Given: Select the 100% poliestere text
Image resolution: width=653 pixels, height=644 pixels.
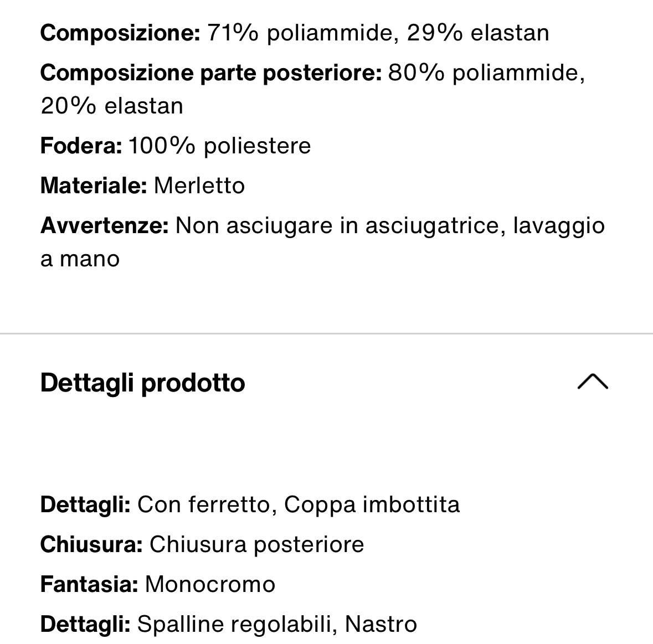Looking at the screenshot, I should pos(219,146).
